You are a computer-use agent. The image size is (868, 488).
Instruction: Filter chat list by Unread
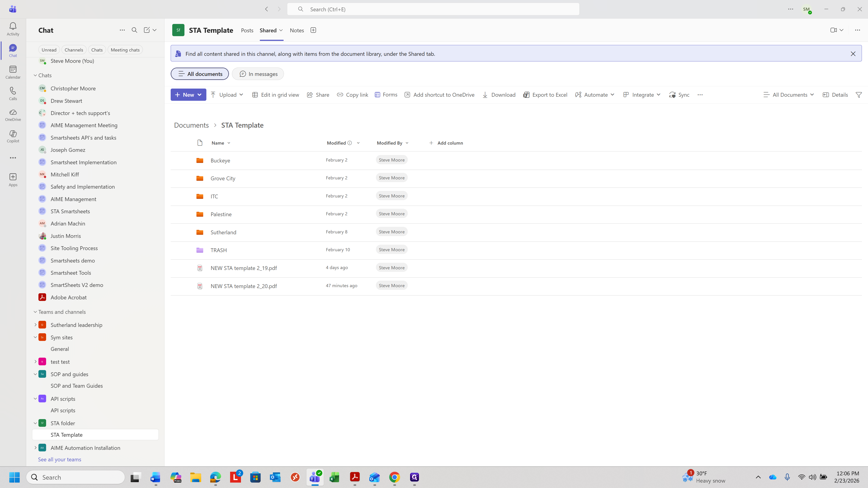pos(49,50)
